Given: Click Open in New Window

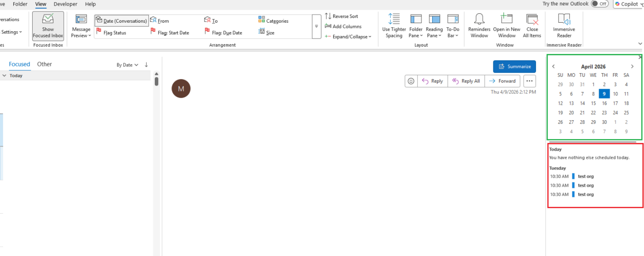Looking at the screenshot, I should pyautogui.click(x=507, y=26).
